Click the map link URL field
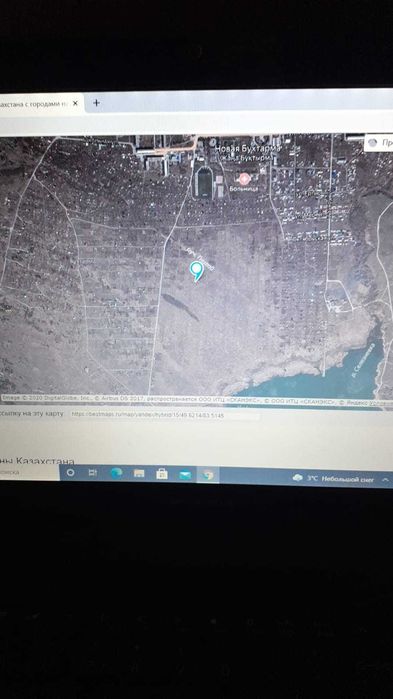 tap(164, 415)
